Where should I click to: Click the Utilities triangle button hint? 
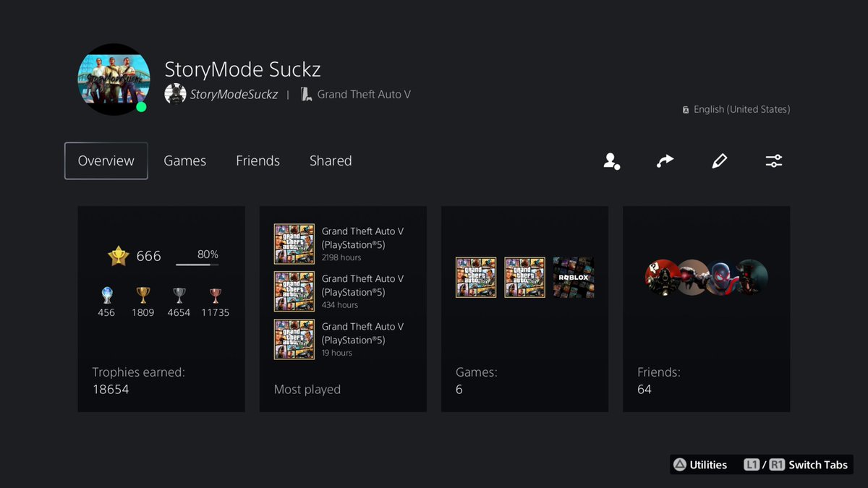click(x=700, y=465)
